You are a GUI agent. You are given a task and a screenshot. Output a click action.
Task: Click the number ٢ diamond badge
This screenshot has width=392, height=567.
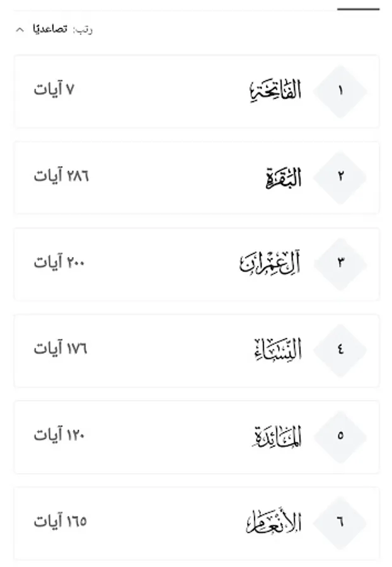(x=340, y=178)
